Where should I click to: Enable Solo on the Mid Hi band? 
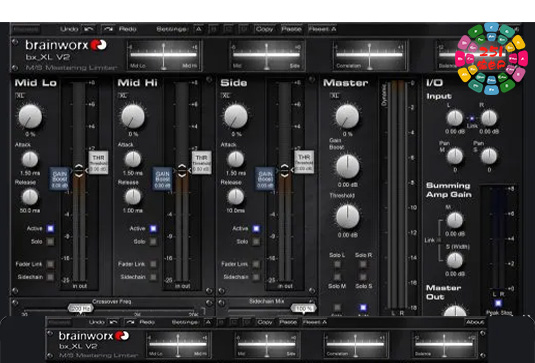pos(153,242)
